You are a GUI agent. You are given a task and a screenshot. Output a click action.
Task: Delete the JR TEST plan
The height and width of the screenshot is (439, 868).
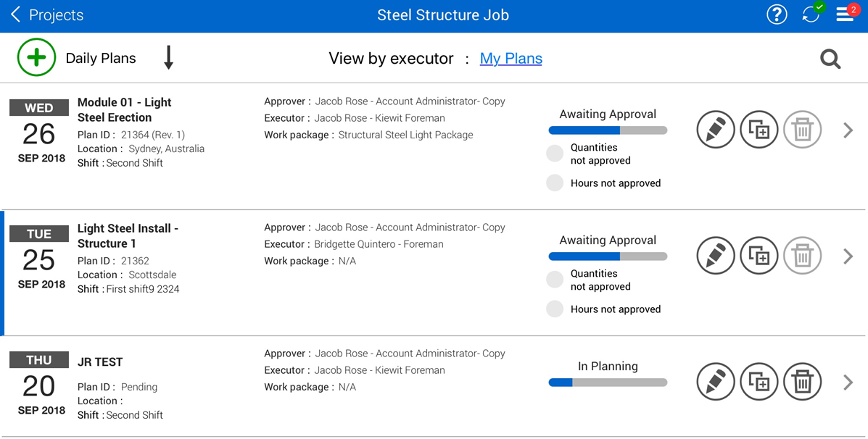(x=802, y=382)
